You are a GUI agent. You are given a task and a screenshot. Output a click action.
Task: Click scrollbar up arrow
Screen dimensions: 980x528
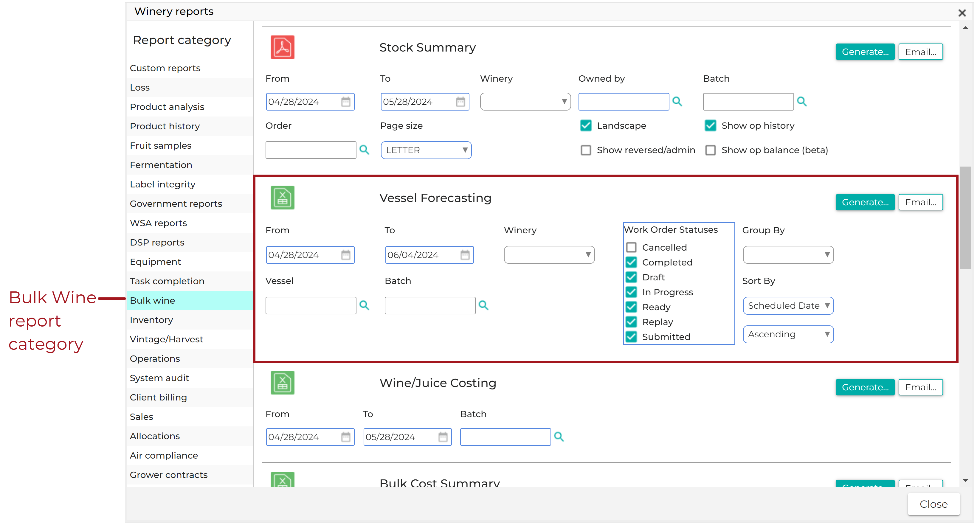(x=965, y=28)
